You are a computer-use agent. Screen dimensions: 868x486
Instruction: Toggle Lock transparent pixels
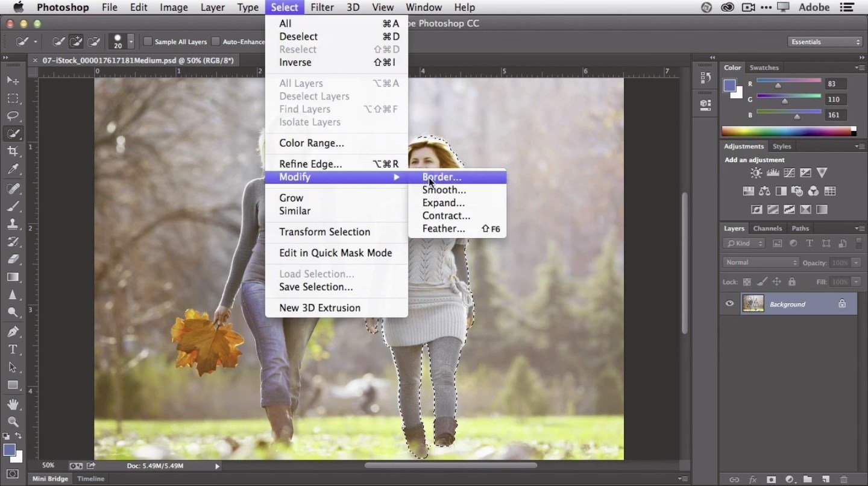click(746, 282)
